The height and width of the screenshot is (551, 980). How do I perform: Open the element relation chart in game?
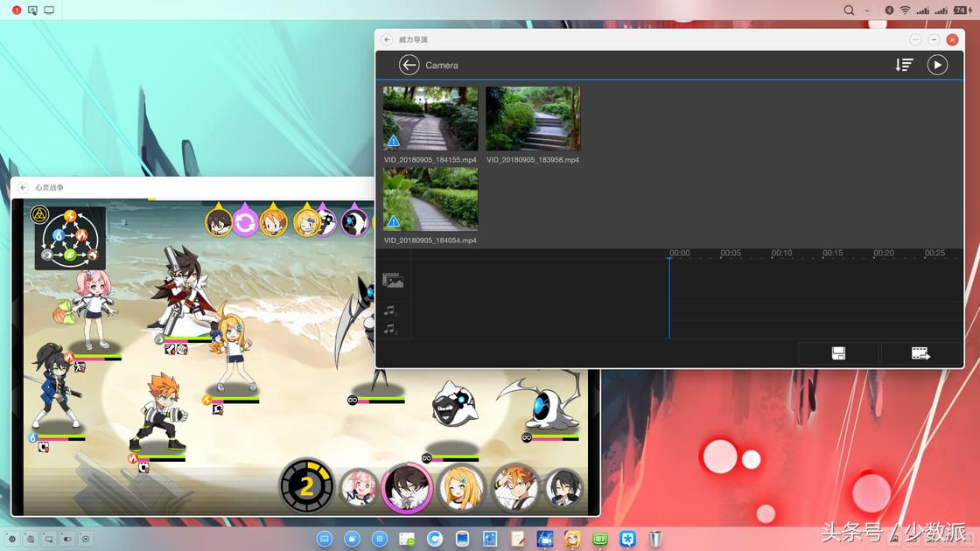pyautogui.click(x=69, y=238)
